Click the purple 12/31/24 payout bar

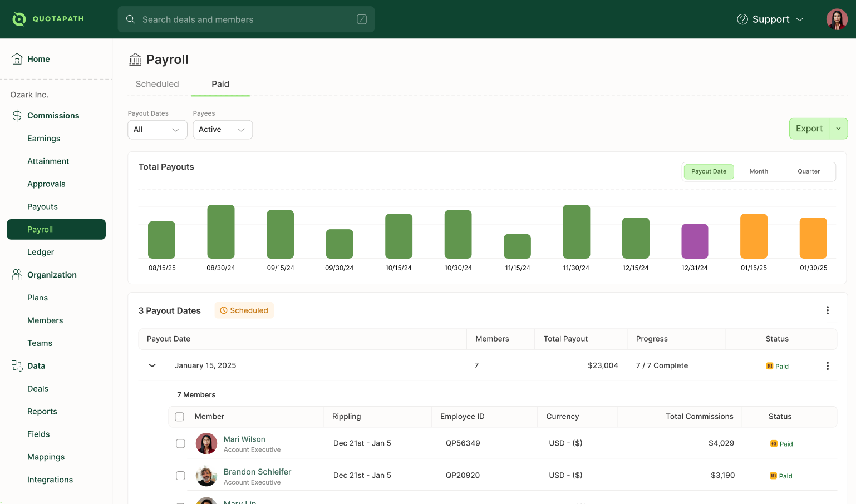click(695, 241)
